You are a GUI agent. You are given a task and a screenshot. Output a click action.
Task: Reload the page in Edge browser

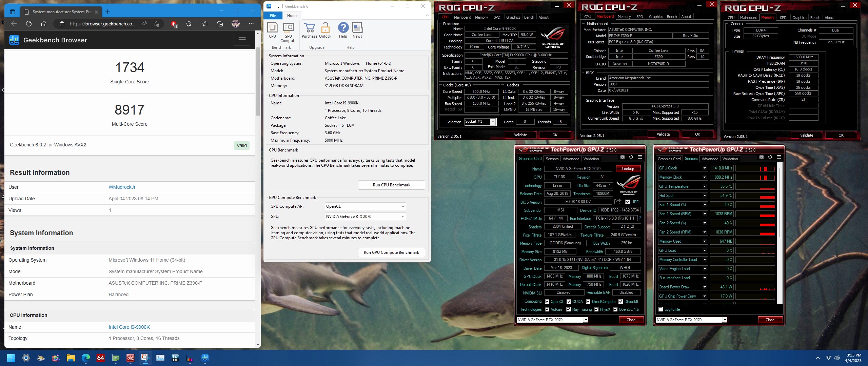(x=29, y=24)
